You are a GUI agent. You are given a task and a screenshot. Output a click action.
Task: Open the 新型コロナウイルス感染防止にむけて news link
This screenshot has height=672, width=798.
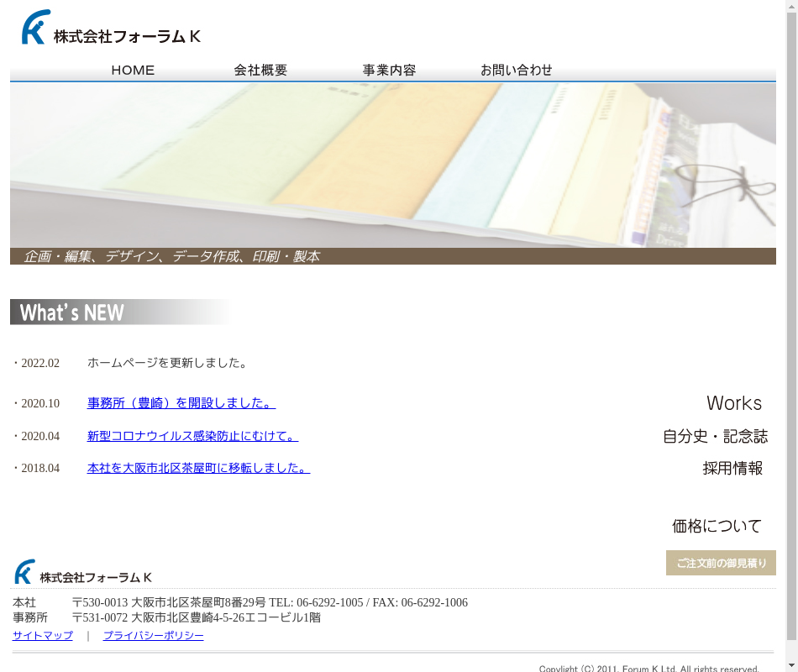pos(192,436)
